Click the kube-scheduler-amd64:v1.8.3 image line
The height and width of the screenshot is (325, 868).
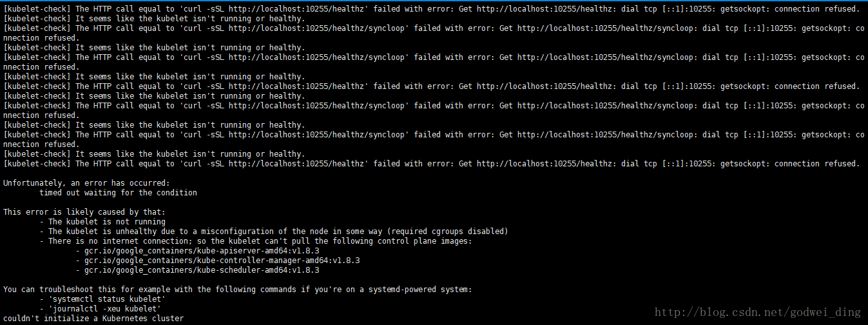click(202, 270)
